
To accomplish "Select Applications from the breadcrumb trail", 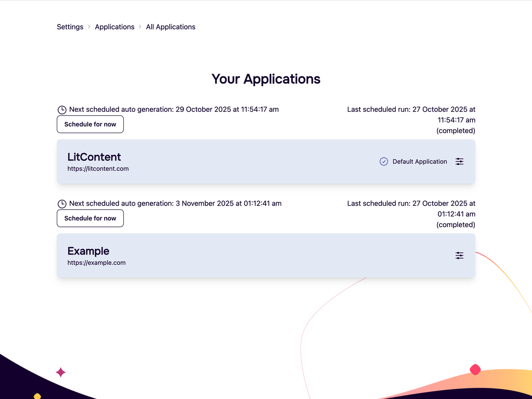I will coord(114,27).
